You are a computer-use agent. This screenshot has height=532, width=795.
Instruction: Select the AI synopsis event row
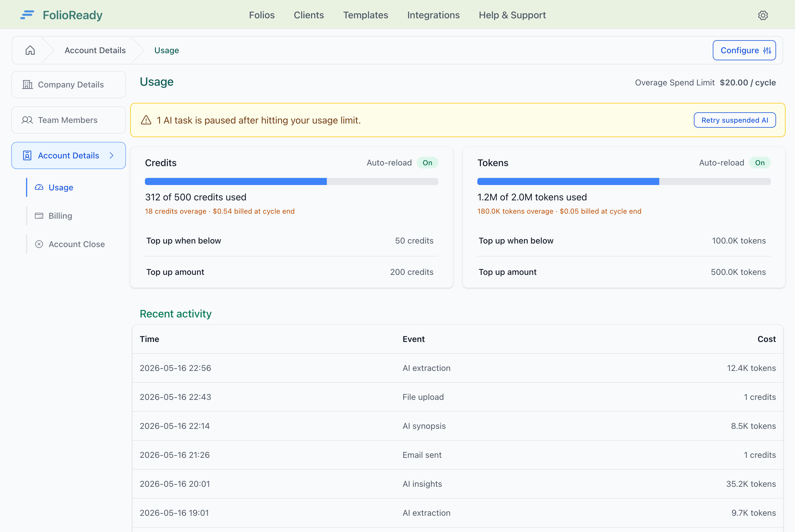click(458, 426)
